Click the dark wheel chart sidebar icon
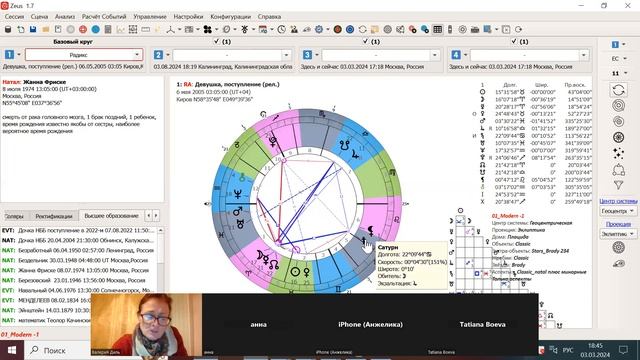The height and width of the screenshot is (360, 640). click(x=619, y=137)
